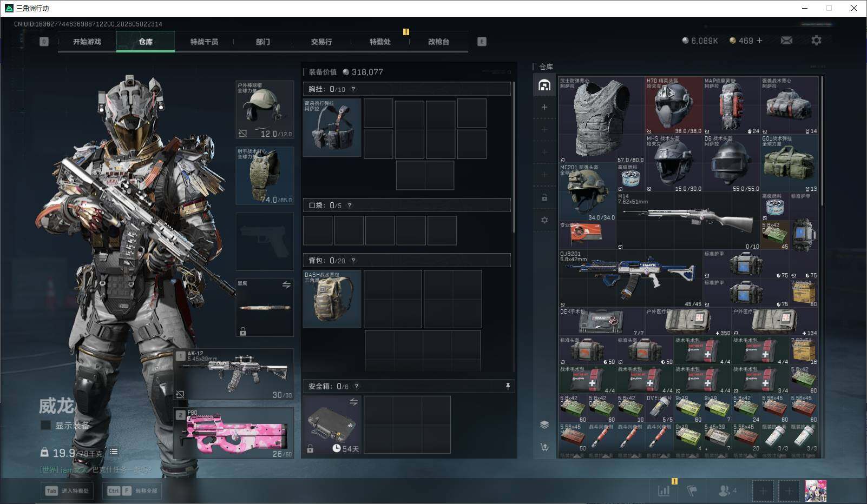Select 武士防弹背心 in the warehouse
This screenshot has width=867, height=504.
tap(601, 120)
